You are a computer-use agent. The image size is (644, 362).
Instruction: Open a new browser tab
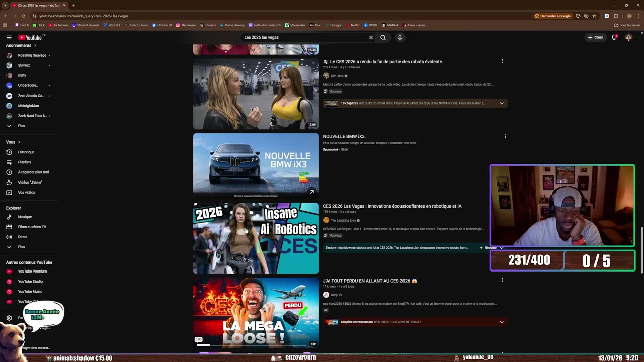pos(73,5)
